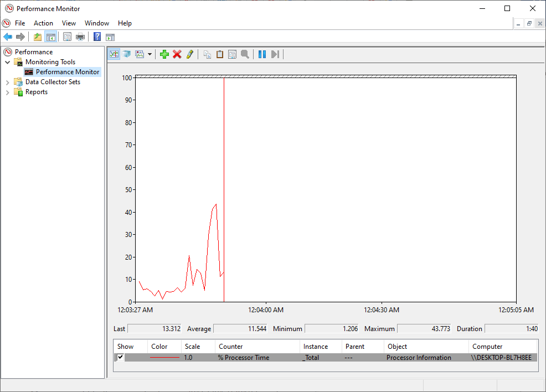Select Data Collector Sets in the tree
Viewport: 546px width, 392px height.
[53, 82]
